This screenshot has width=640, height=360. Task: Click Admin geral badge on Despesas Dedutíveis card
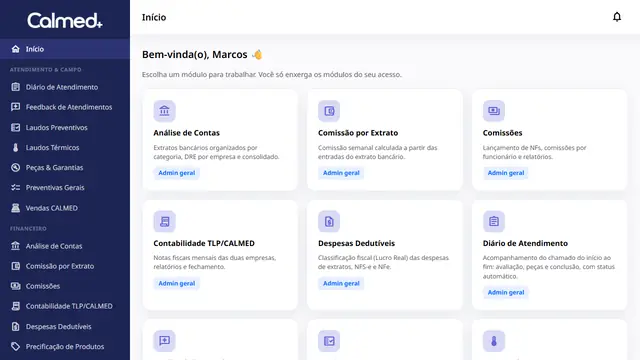341,283
